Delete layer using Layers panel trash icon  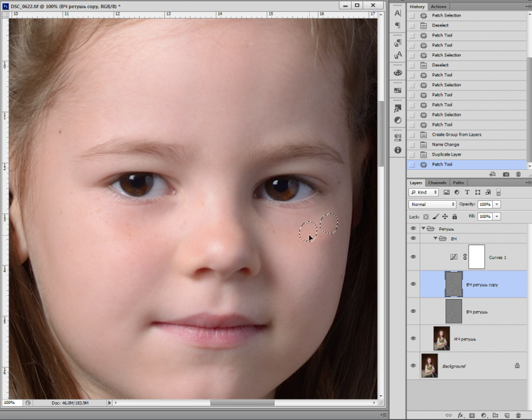tap(518, 415)
